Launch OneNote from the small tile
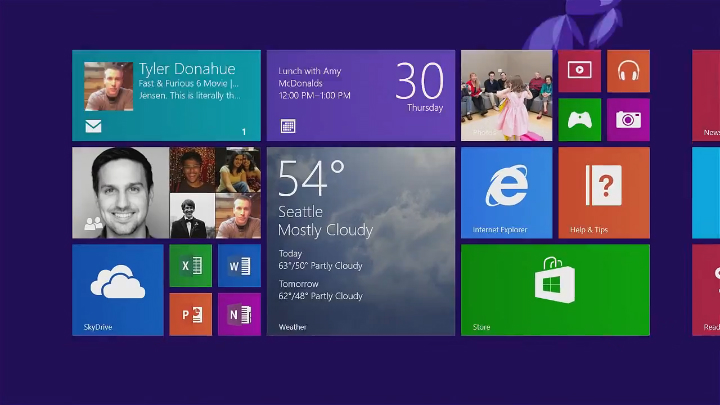720x405 pixels. click(x=239, y=315)
